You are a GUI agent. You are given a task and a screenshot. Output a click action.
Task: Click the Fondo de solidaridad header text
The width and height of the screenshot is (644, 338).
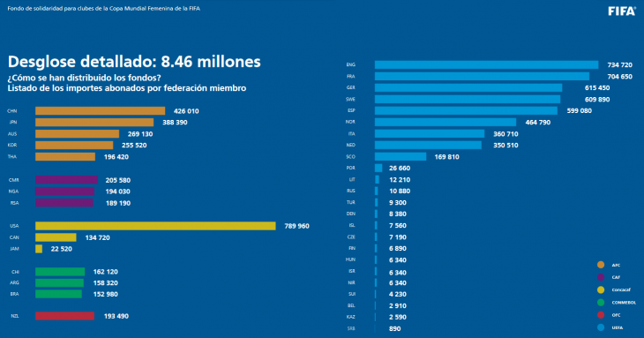(x=104, y=8)
